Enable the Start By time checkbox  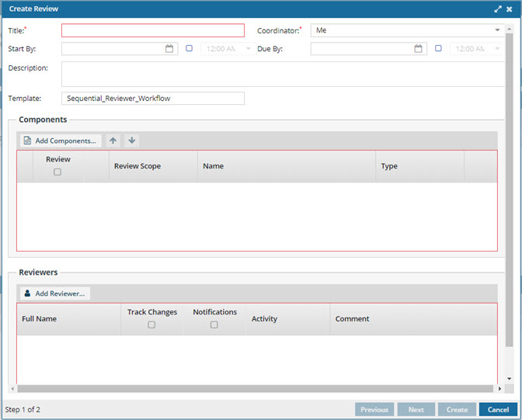(189, 48)
